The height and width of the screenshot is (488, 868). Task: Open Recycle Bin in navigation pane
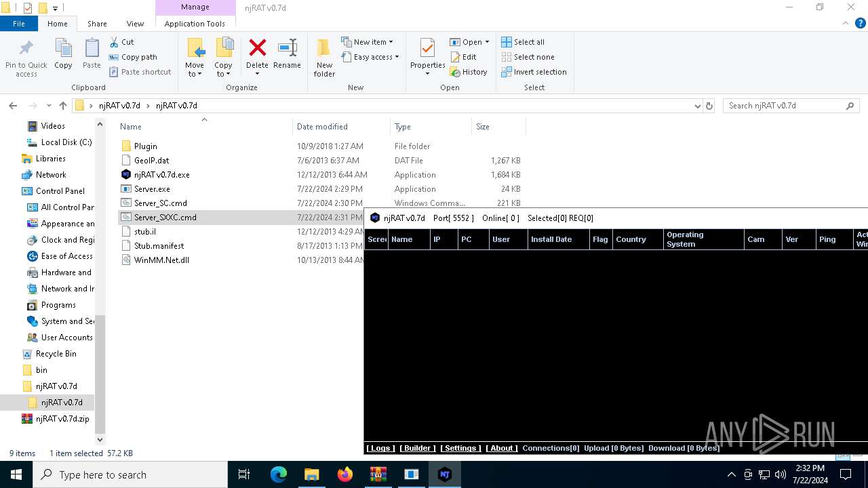56,354
